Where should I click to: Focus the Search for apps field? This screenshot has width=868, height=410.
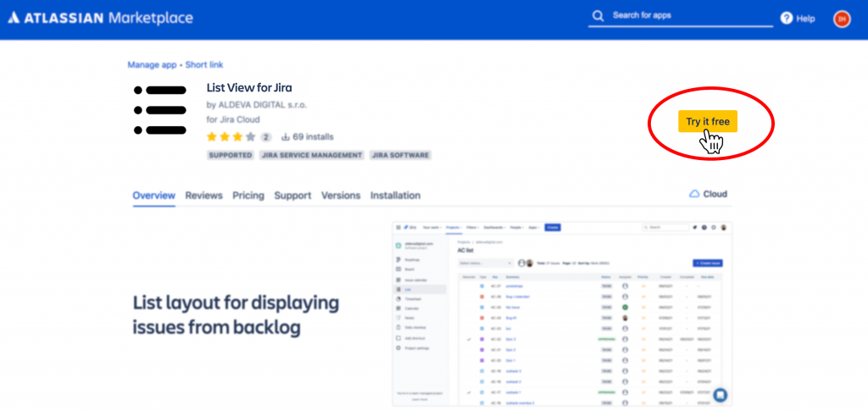pos(681,16)
